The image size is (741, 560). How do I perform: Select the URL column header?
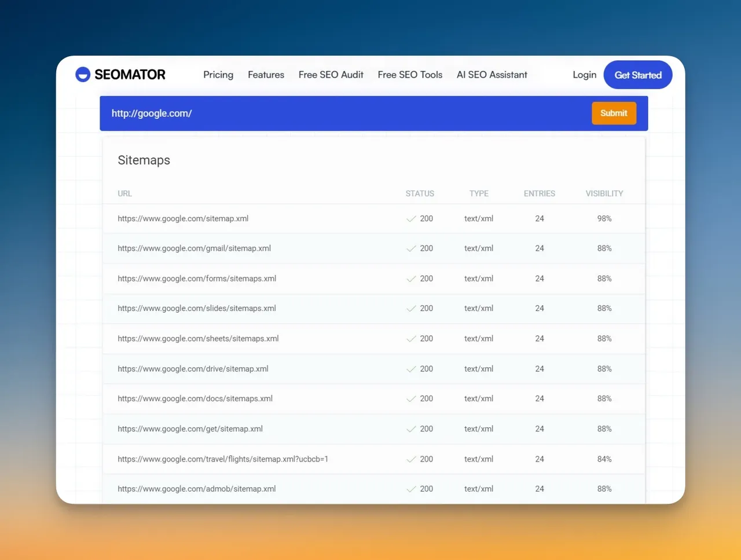tap(124, 193)
